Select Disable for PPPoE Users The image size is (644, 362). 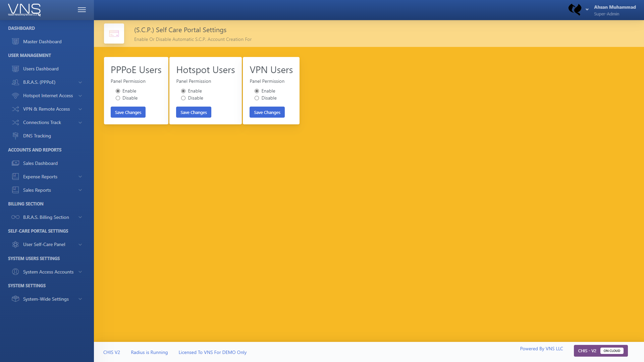(x=118, y=98)
